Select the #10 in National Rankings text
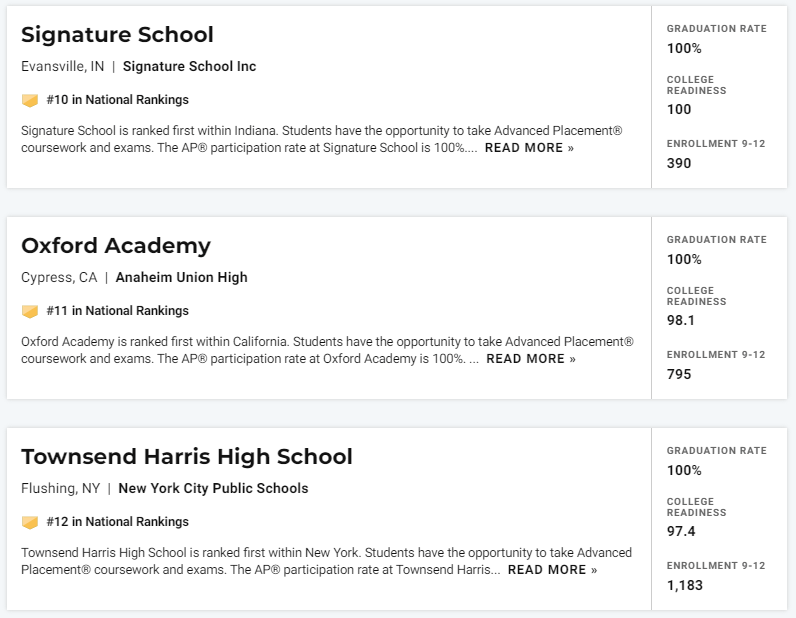Viewport: 796px width, 618px height. (117, 100)
